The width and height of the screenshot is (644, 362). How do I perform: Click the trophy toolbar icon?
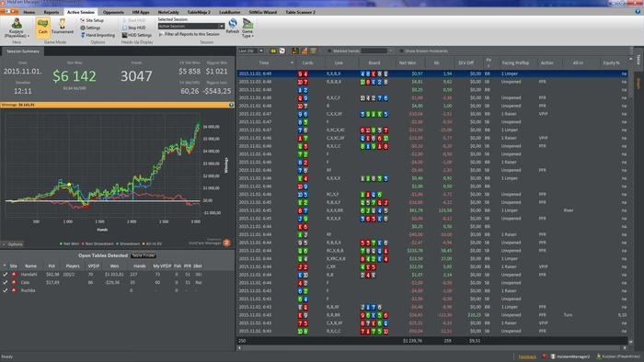point(314,51)
